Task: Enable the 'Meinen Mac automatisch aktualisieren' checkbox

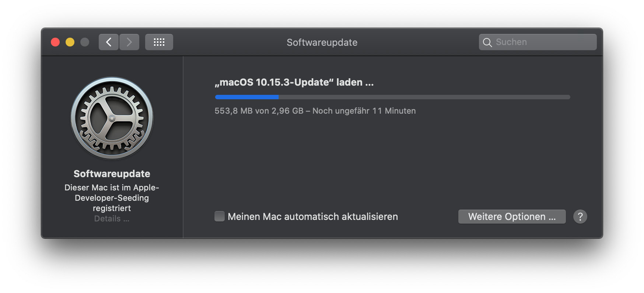Action: [220, 216]
